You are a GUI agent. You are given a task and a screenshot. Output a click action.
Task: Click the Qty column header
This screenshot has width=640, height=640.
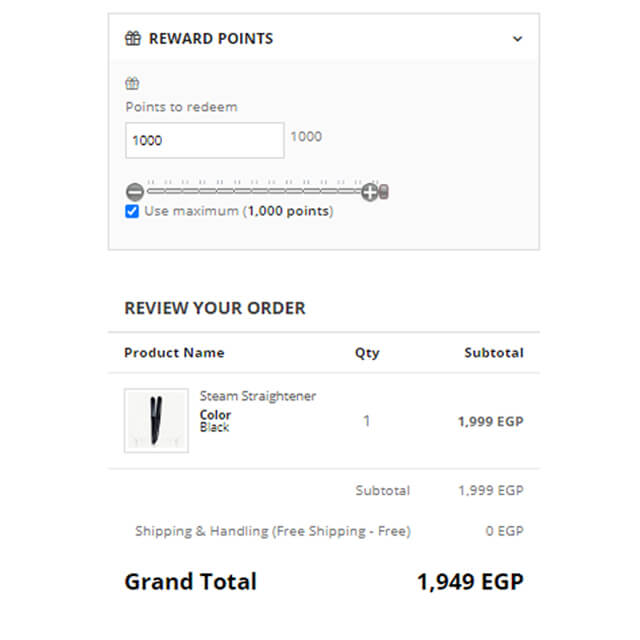click(x=367, y=353)
